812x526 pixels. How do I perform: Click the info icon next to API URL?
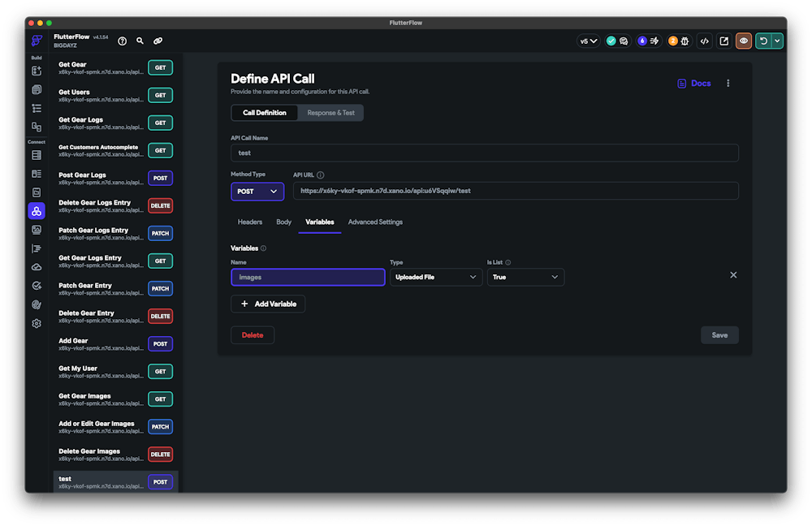tap(321, 175)
